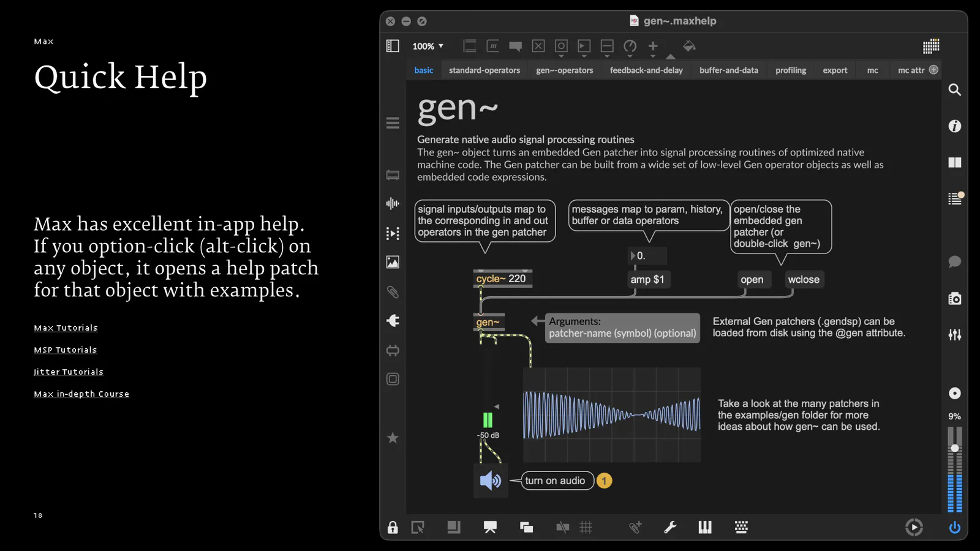
Task: Expand the button object toolbar menu
Action: (x=561, y=47)
